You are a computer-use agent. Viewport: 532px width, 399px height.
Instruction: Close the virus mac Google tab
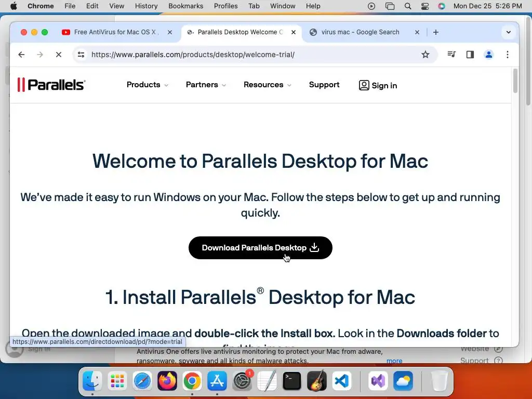(417, 32)
